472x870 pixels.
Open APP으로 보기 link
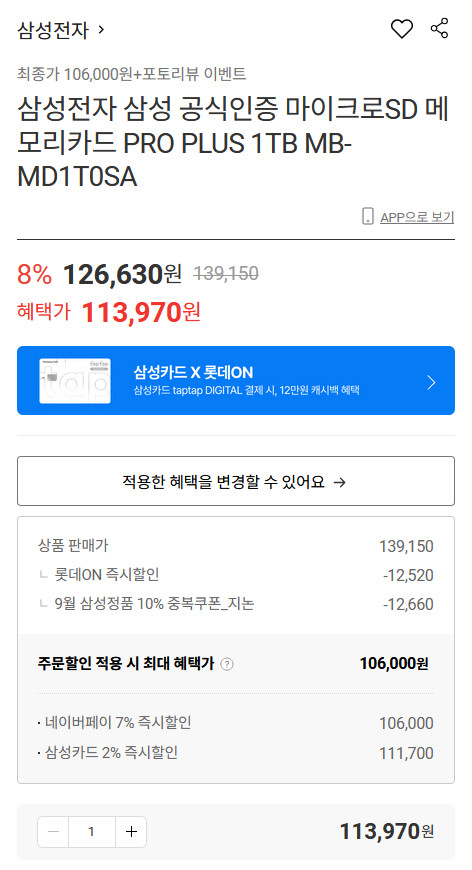coord(417,217)
